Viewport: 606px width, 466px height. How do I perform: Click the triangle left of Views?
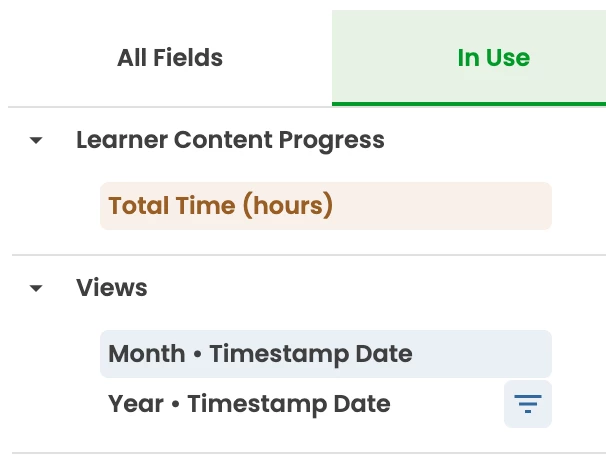[36, 288]
